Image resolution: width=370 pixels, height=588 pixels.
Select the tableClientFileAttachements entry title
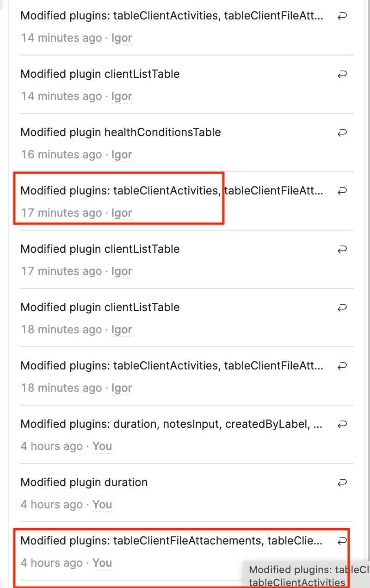click(x=171, y=541)
